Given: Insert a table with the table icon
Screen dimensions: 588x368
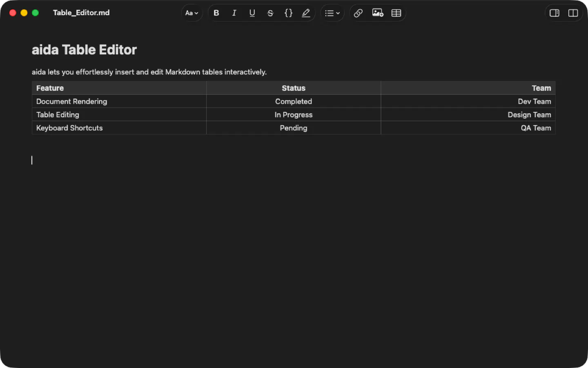Looking at the screenshot, I should 396,13.
